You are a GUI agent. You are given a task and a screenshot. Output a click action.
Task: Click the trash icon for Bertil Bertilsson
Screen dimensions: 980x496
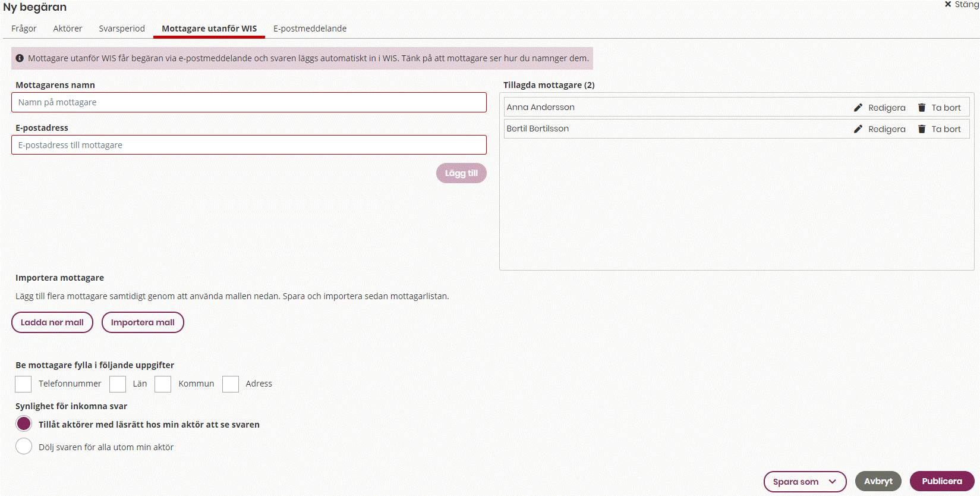click(921, 129)
